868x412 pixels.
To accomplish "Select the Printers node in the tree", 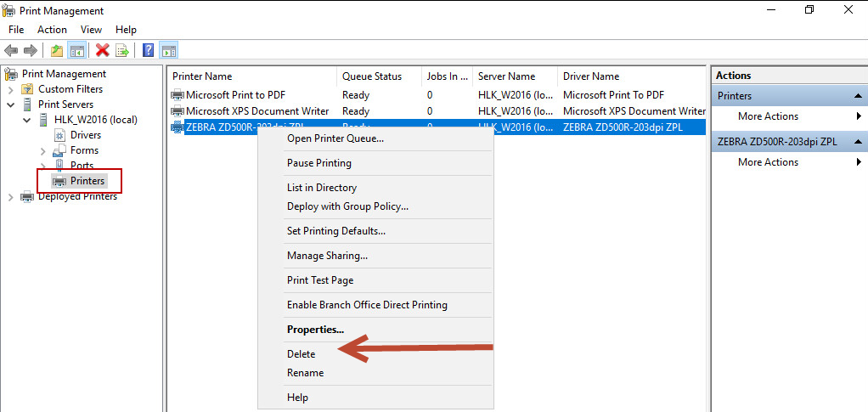I will click(x=87, y=181).
